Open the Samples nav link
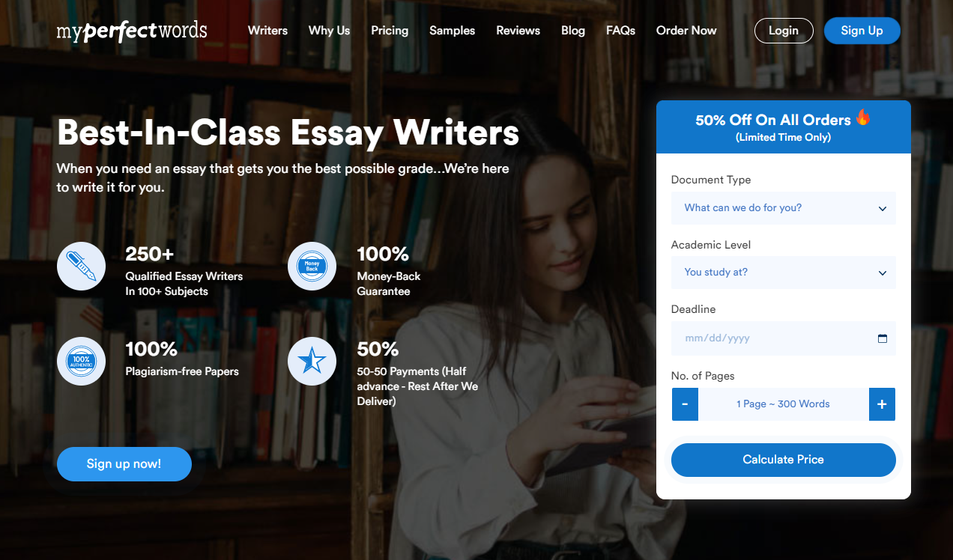This screenshot has width=953, height=560. point(452,31)
